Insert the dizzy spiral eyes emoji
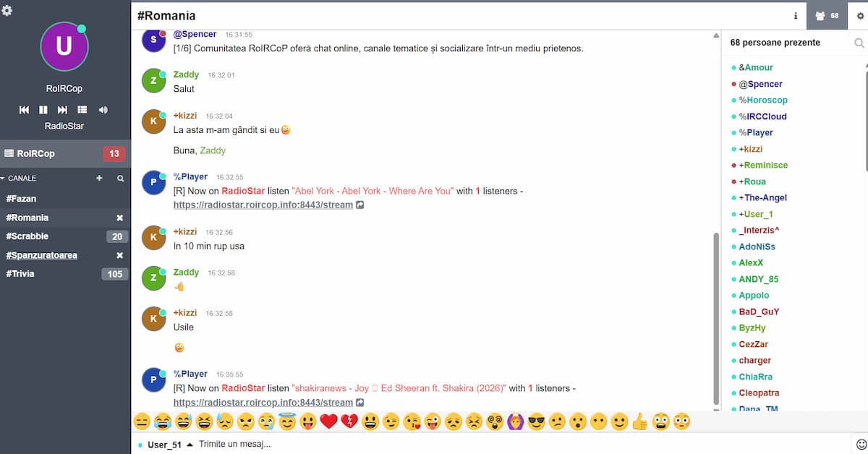This screenshot has height=454, width=868. coord(495,421)
